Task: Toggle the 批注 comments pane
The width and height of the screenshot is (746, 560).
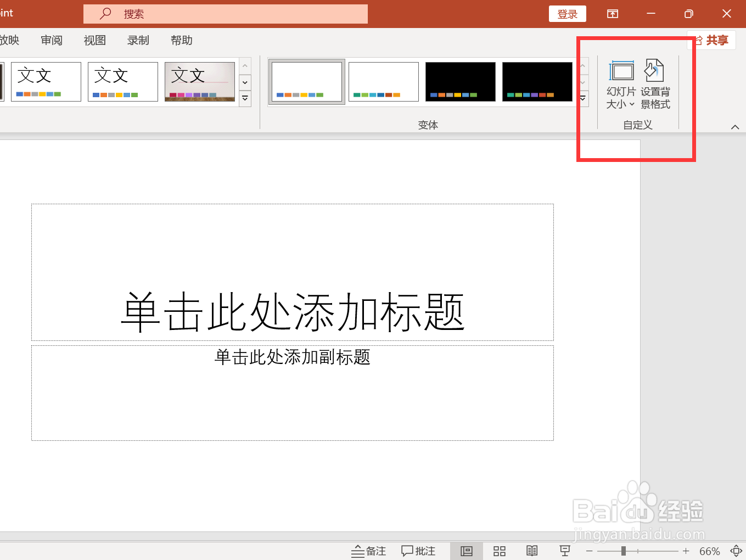Action: point(418,551)
